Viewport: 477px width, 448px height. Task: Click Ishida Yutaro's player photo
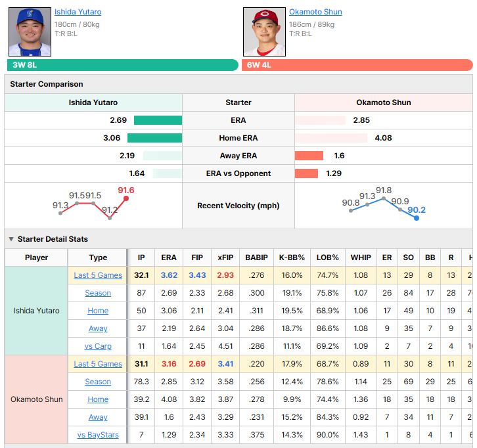[30, 32]
